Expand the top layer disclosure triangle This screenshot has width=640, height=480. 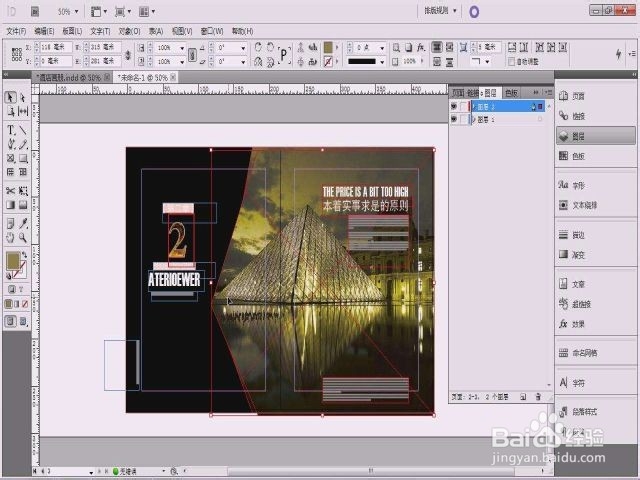[474, 107]
